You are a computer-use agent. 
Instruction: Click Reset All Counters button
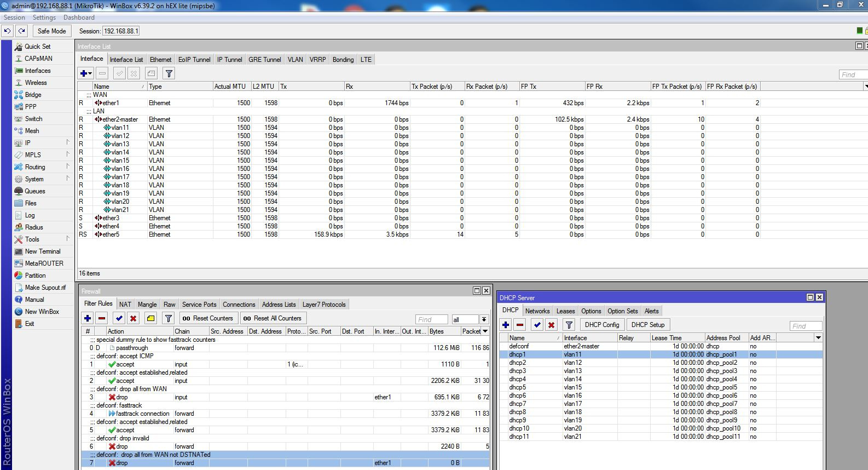click(272, 318)
